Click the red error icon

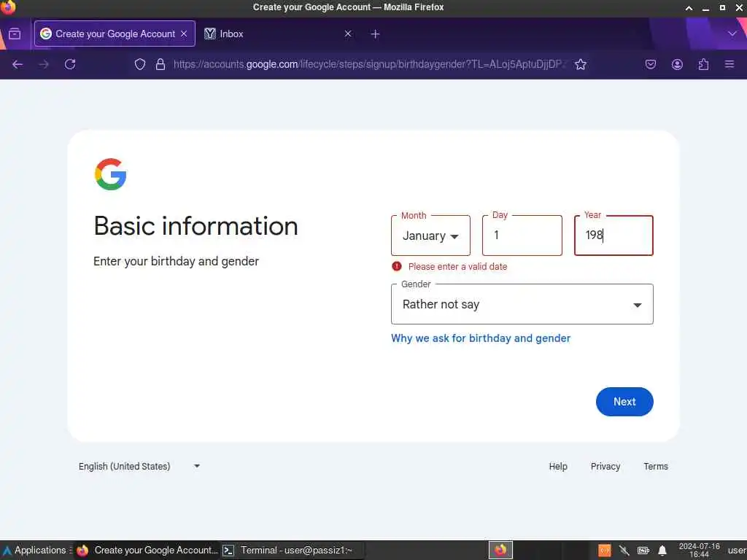tap(396, 266)
